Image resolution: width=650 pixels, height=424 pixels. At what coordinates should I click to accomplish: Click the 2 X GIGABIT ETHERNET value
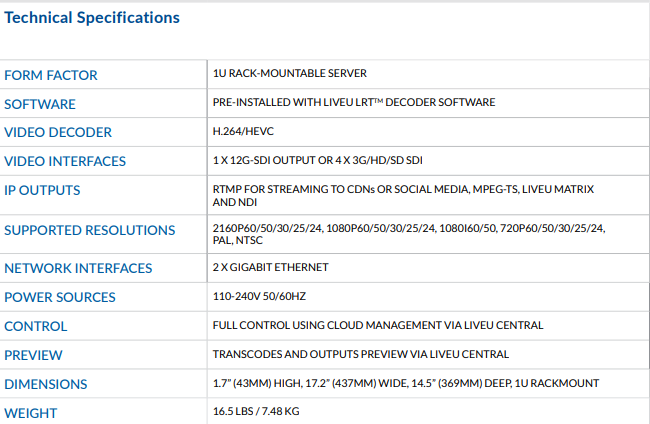click(x=271, y=267)
